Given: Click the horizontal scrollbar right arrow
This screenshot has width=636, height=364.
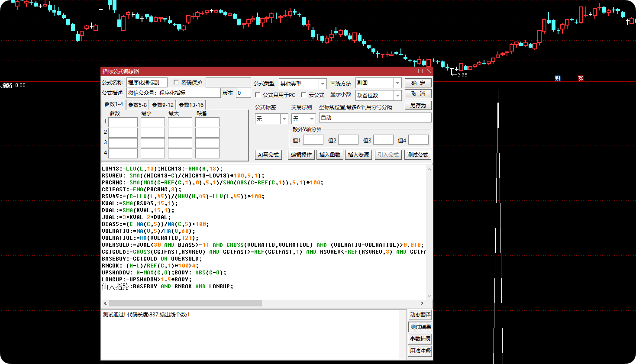Looking at the screenshot, I should 422,303.
